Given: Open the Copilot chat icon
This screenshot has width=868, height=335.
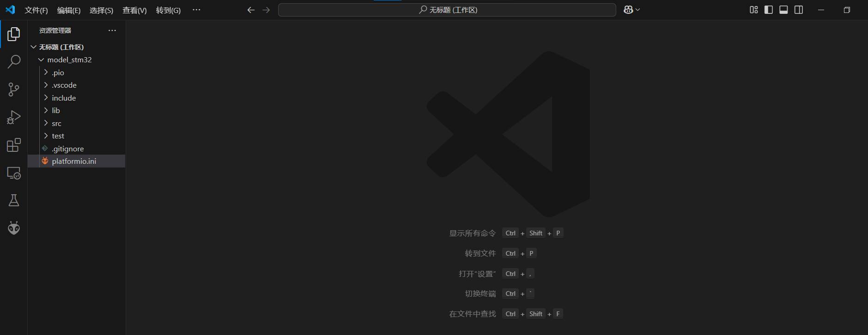Looking at the screenshot, I should pyautogui.click(x=628, y=10).
